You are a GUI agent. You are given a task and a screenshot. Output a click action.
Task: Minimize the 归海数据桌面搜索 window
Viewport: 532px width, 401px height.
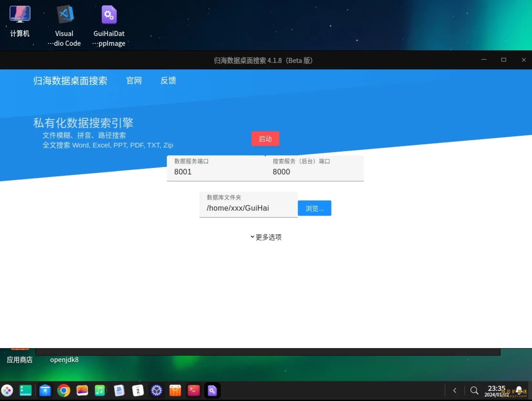[484, 60]
